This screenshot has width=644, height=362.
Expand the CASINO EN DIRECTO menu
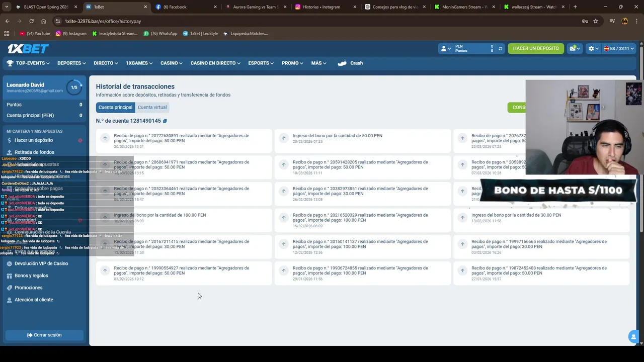pos(216,63)
